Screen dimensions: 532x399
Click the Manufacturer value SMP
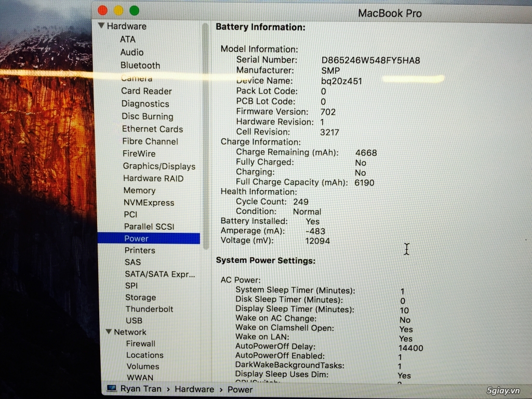[330, 71]
